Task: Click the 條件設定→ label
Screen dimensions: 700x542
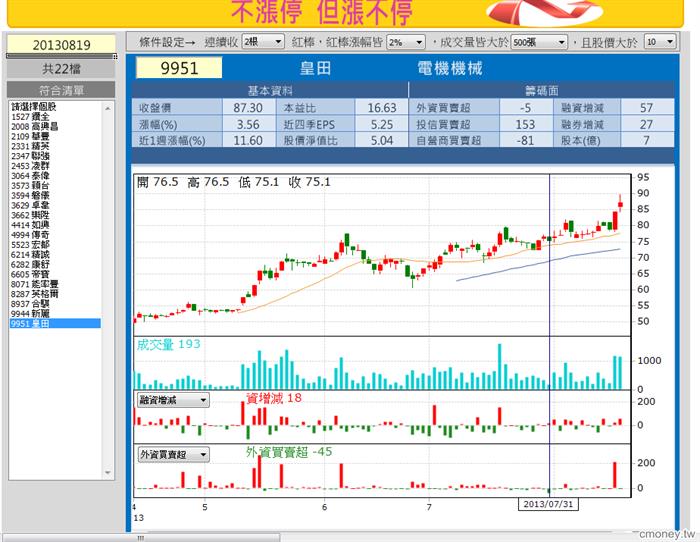Action: 167,42
